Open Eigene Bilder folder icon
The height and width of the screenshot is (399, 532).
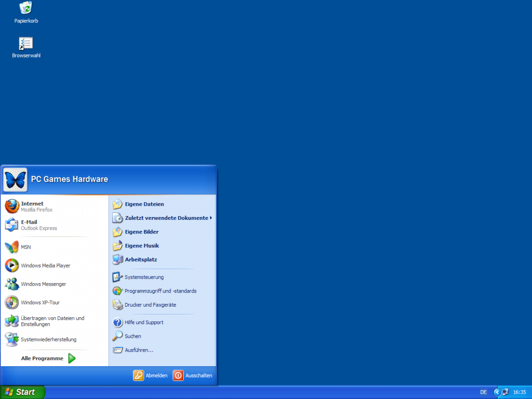(x=118, y=232)
